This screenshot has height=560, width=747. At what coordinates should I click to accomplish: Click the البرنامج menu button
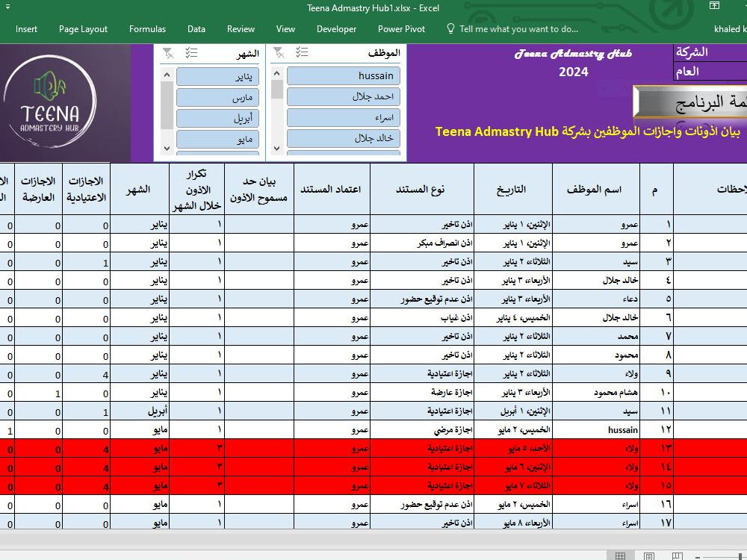click(x=690, y=102)
